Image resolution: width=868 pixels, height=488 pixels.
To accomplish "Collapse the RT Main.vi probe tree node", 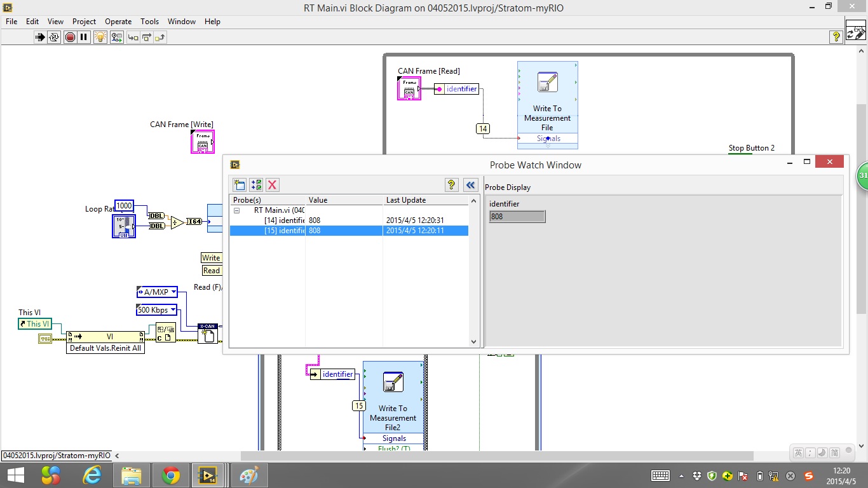I will [x=236, y=210].
